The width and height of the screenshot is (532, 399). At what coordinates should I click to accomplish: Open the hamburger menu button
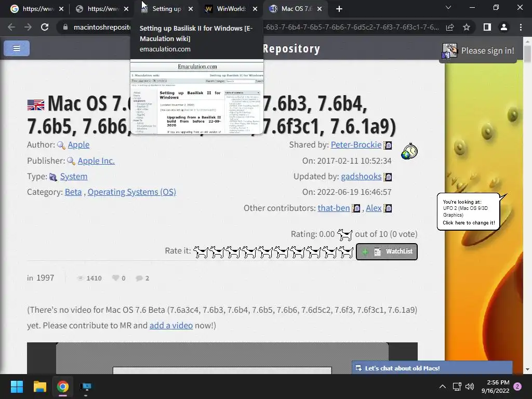[17, 48]
